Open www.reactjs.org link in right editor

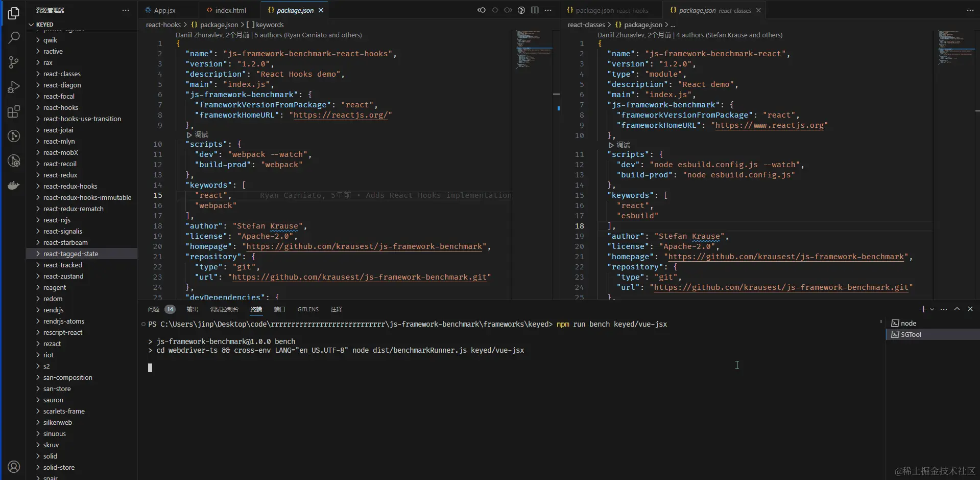click(770, 125)
